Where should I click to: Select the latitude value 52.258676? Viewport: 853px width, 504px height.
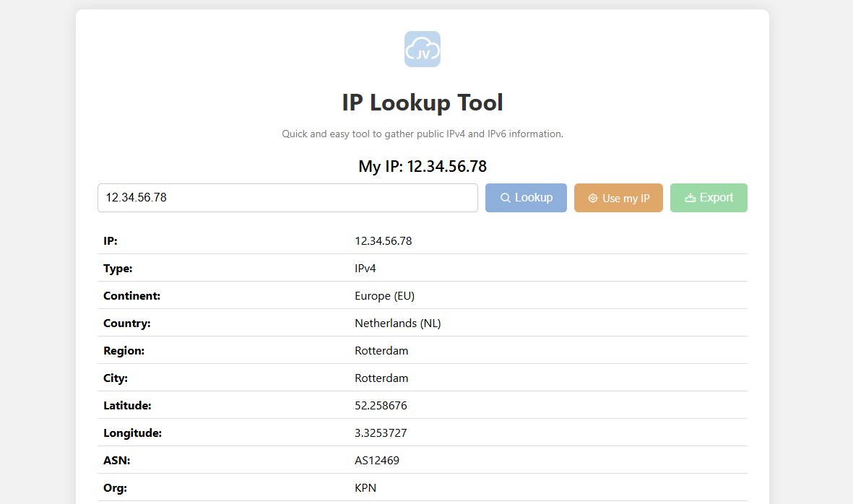(381, 406)
